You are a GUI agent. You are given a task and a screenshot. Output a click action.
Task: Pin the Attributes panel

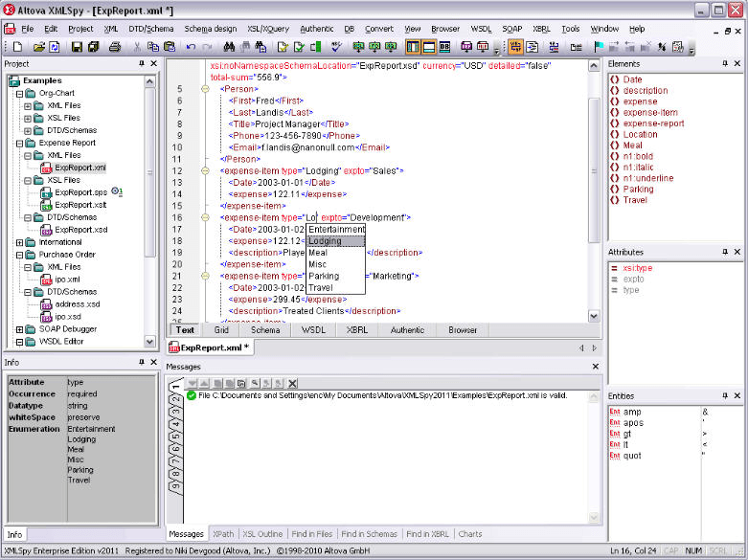pos(725,252)
